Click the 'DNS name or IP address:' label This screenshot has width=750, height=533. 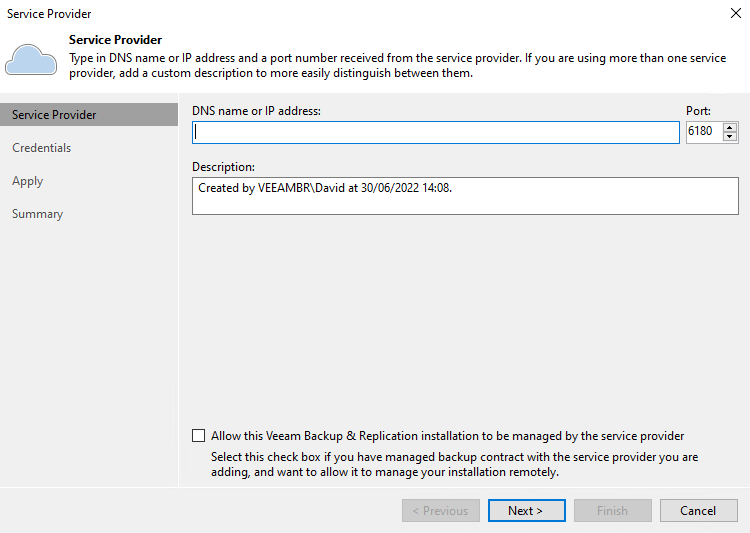pos(257,111)
